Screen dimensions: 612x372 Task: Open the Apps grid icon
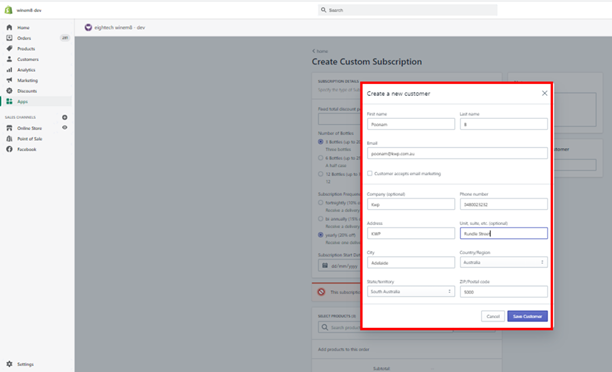click(9, 101)
